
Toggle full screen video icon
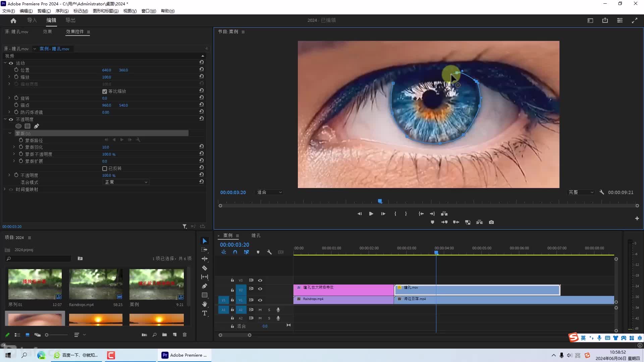[635, 20]
